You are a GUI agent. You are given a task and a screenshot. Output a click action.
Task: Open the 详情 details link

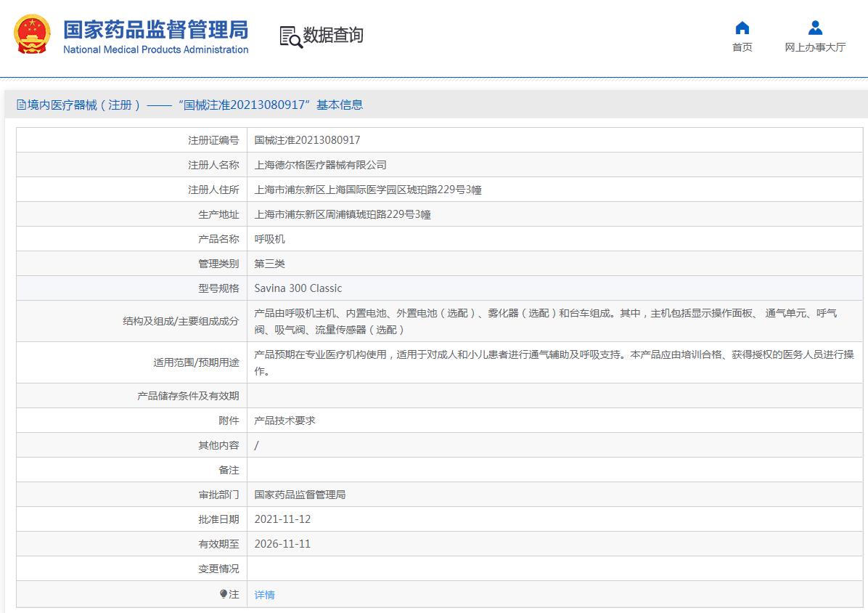tap(264, 595)
